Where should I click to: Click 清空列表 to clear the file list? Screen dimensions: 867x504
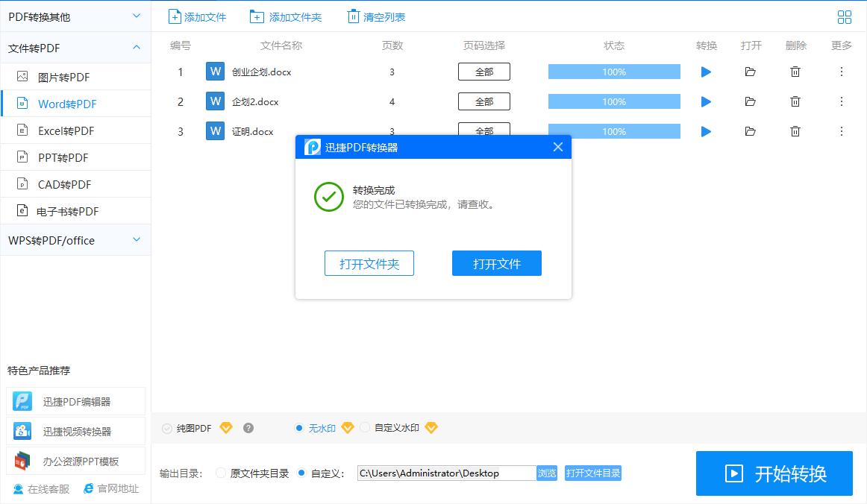click(375, 16)
